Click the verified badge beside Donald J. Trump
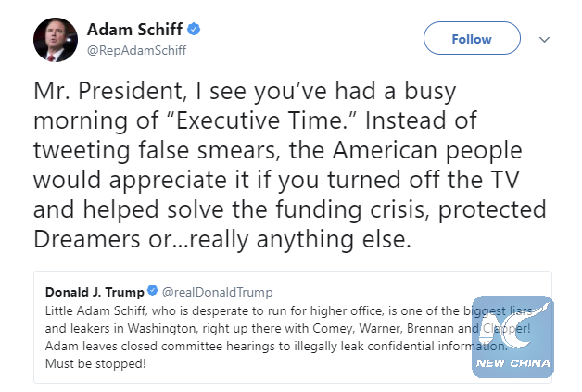582x392 pixels. pyautogui.click(x=152, y=292)
